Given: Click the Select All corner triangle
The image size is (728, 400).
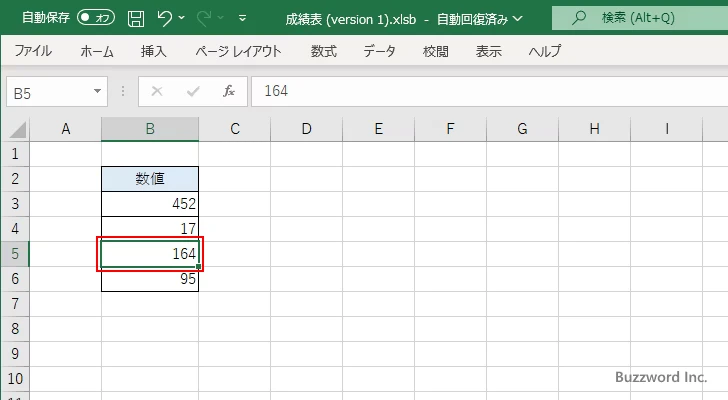Looking at the screenshot, I should 18,129.
